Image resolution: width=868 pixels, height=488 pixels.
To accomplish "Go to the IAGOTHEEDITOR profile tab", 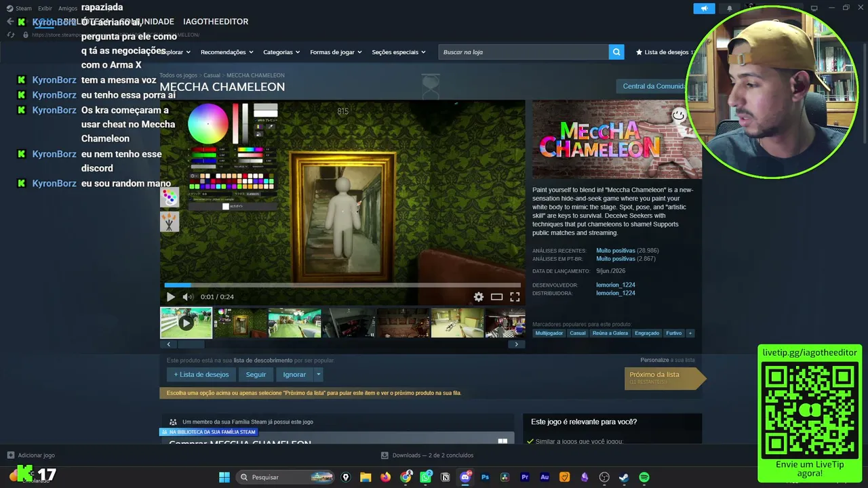I will pyautogui.click(x=216, y=22).
